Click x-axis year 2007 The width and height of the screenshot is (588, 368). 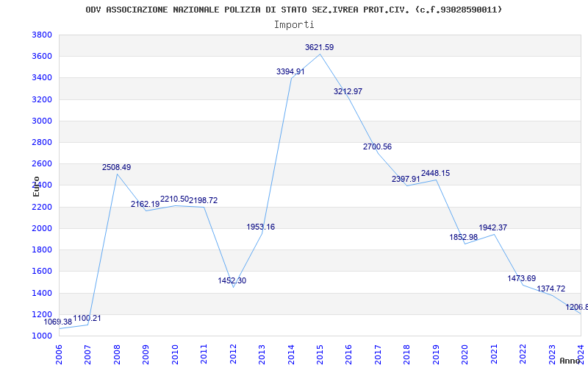click(x=87, y=354)
